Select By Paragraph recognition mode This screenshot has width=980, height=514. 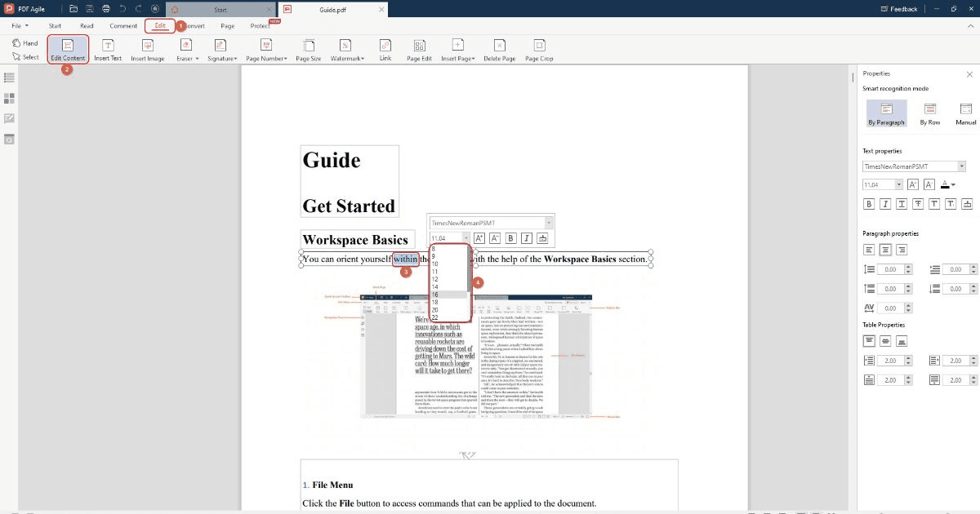click(x=886, y=113)
